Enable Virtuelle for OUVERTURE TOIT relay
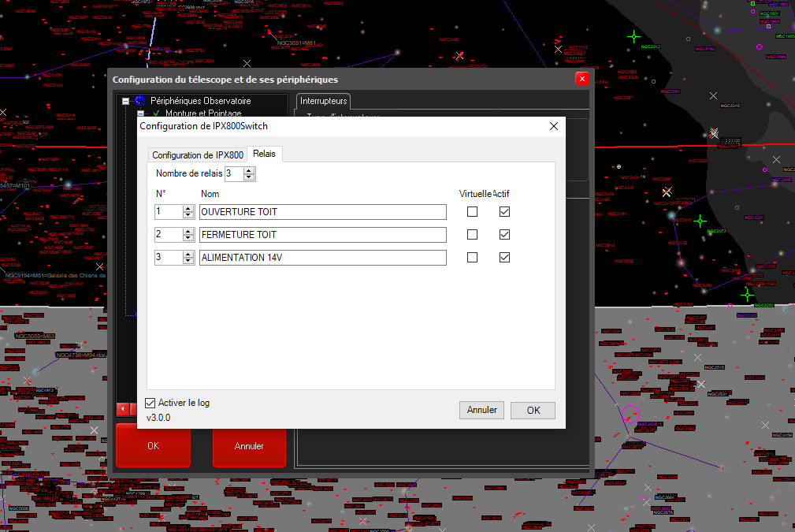This screenshot has height=532, width=795. 472,212
